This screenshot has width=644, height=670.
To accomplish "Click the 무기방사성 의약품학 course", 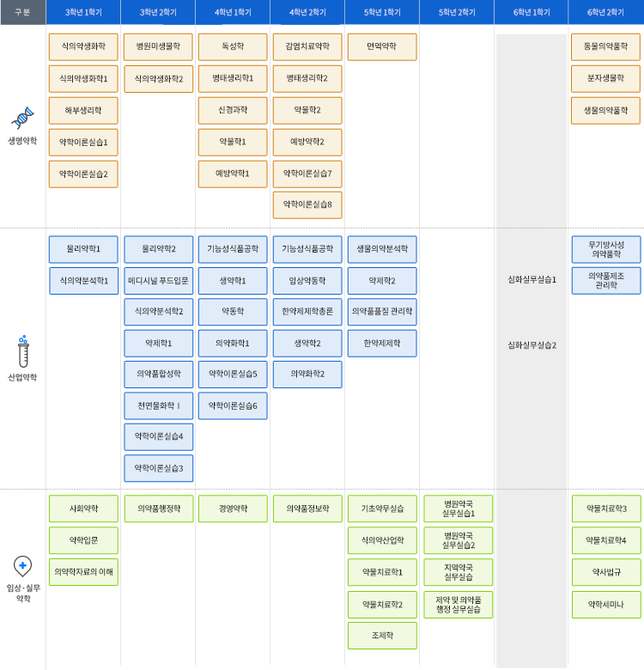I will click(605, 249).
